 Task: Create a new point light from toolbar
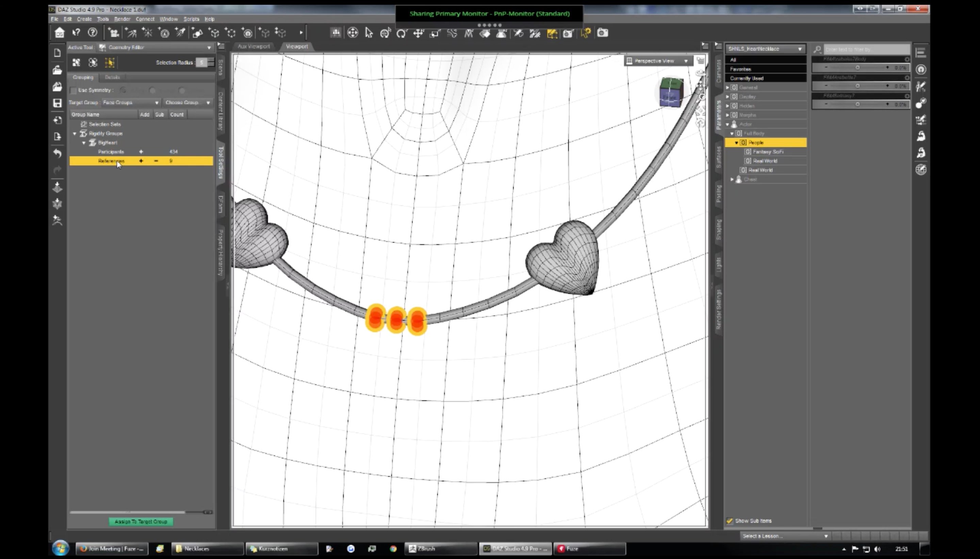click(x=147, y=33)
